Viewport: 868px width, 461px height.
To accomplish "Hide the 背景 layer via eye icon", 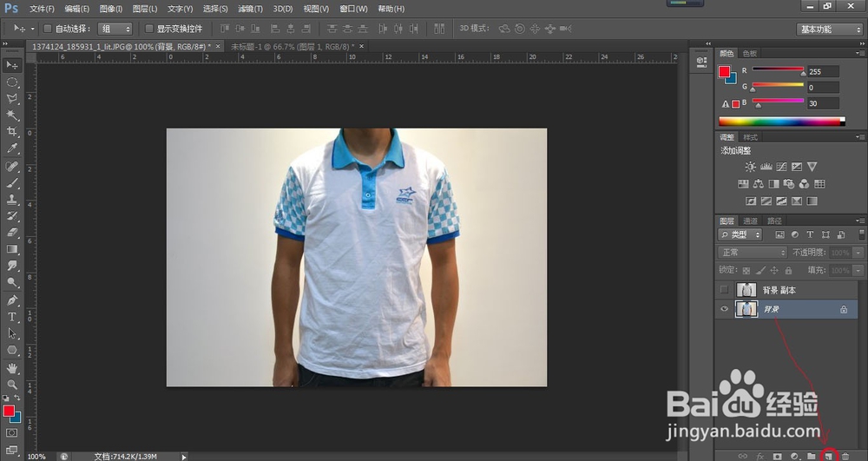I will tap(724, 309).
